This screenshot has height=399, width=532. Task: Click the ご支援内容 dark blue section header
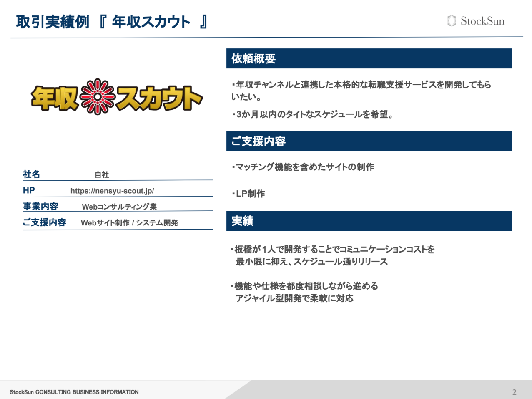369,141
